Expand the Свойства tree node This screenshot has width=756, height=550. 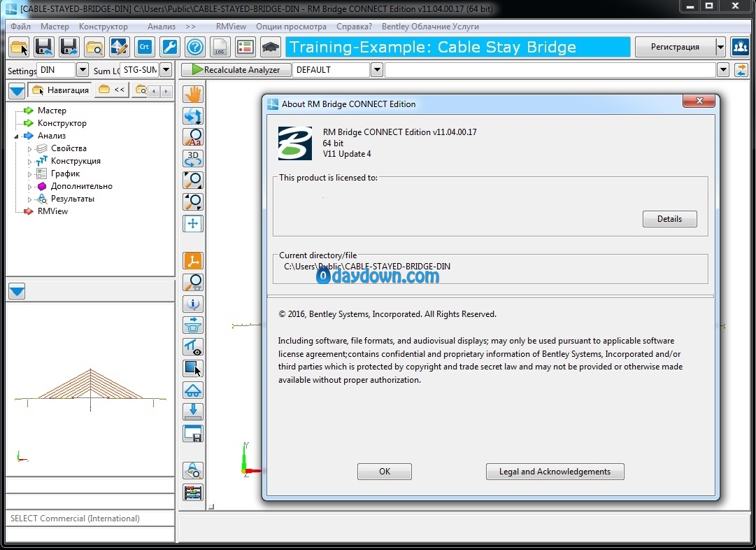coord(29,149)
